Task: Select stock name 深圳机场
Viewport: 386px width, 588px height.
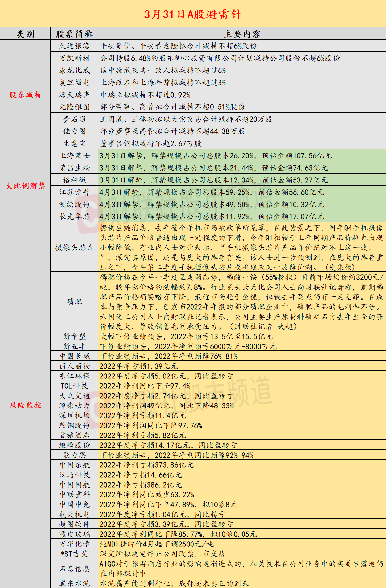Action: click(x=74, y=416)
